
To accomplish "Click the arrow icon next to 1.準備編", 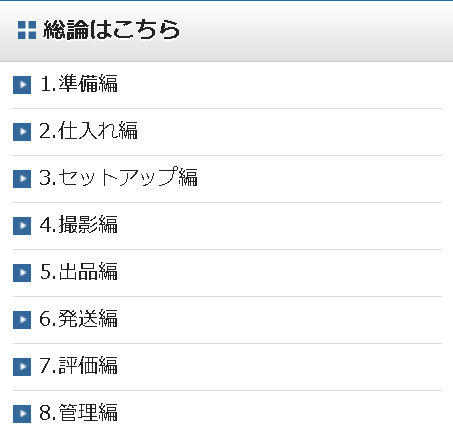I will 22,85.
